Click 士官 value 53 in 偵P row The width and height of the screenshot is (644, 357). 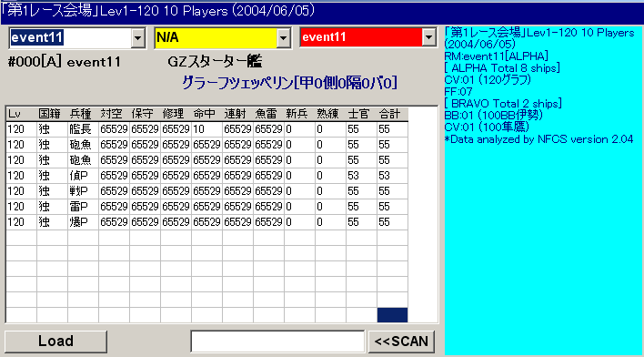pyautogui.click(x=361, y=176)
